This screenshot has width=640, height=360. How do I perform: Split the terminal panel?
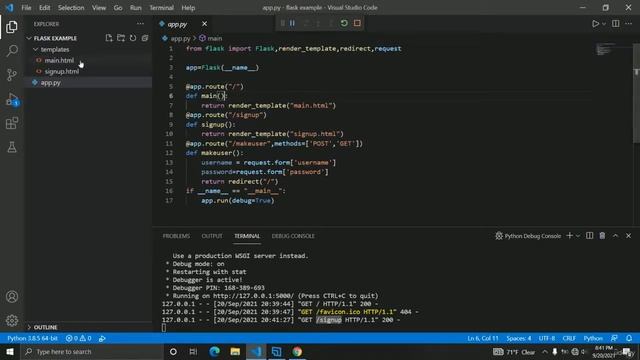click(x=589, y=236)
